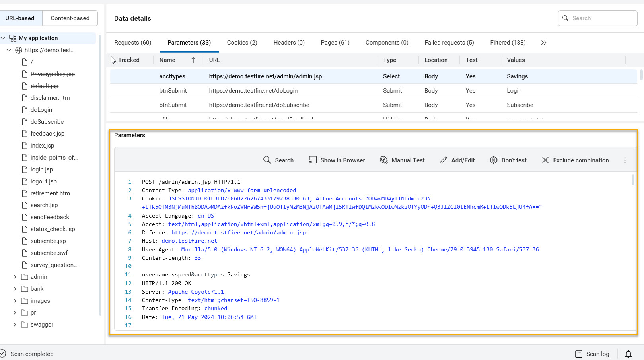Click the Add/Edit pencil icon
The height and width of the screenshot is (360, 644).
(x=443, y=160)
